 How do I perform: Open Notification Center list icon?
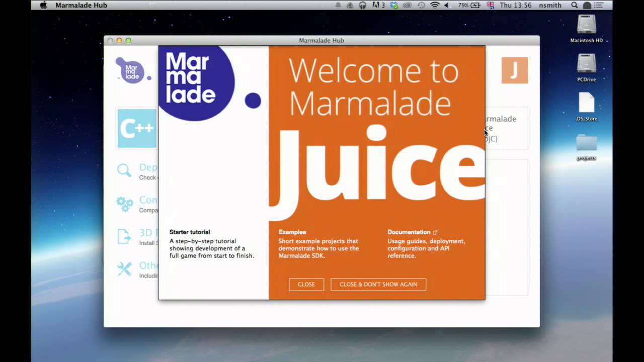(x=600, y=5)
